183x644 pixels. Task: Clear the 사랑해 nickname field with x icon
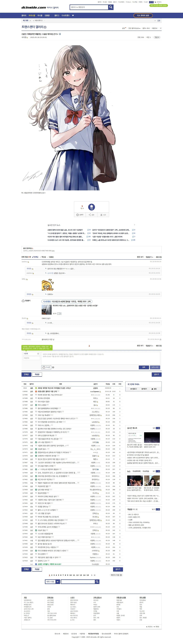(x=38, y=354)
